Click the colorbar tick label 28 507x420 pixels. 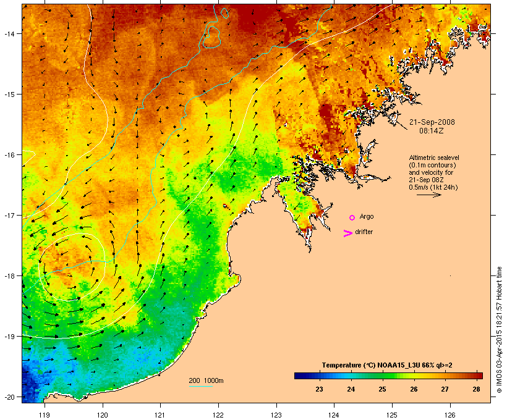[476, 389]
